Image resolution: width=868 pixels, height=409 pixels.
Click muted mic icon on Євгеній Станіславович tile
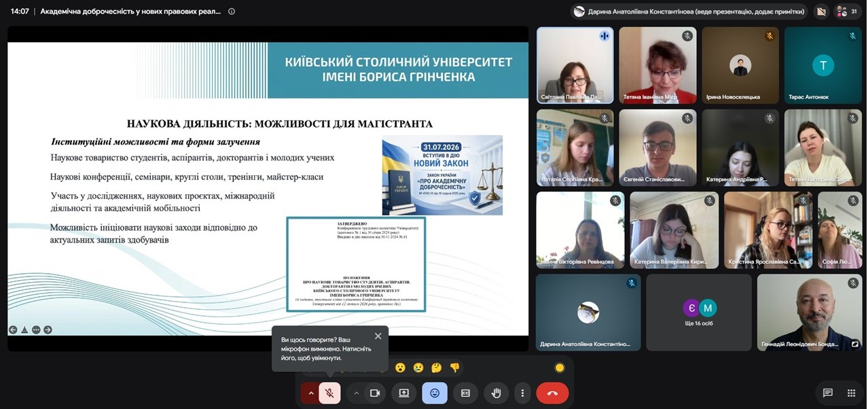(687, 118)
